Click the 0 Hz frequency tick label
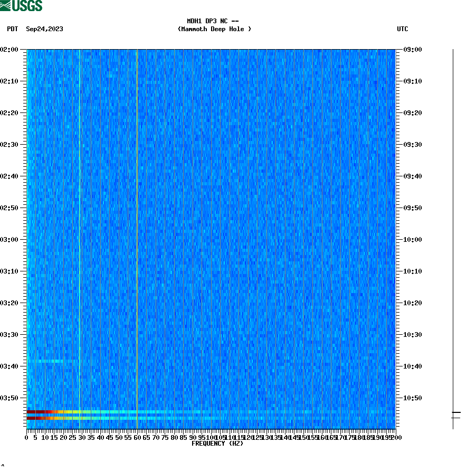This screenshot has width=476, height=471. point(25,438)
